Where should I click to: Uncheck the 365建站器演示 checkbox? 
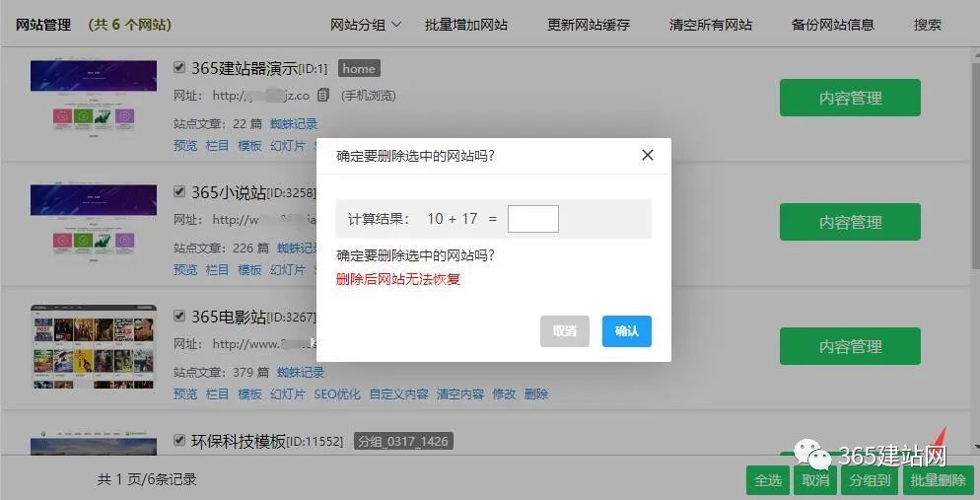point(179,67)
